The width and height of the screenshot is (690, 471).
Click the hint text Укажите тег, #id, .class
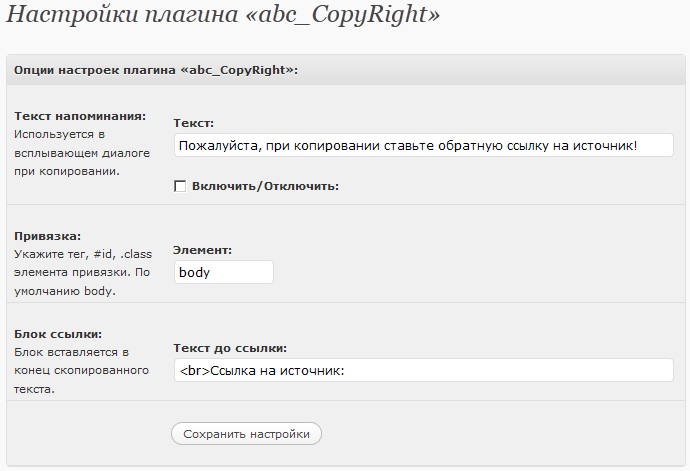[x=83, y=254]
